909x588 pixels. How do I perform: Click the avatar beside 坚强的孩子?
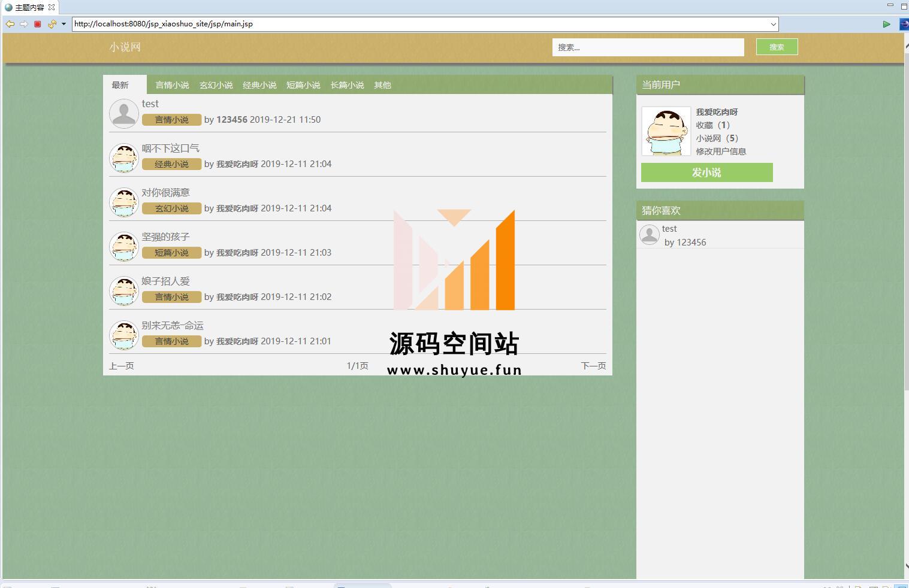point(124,247)
